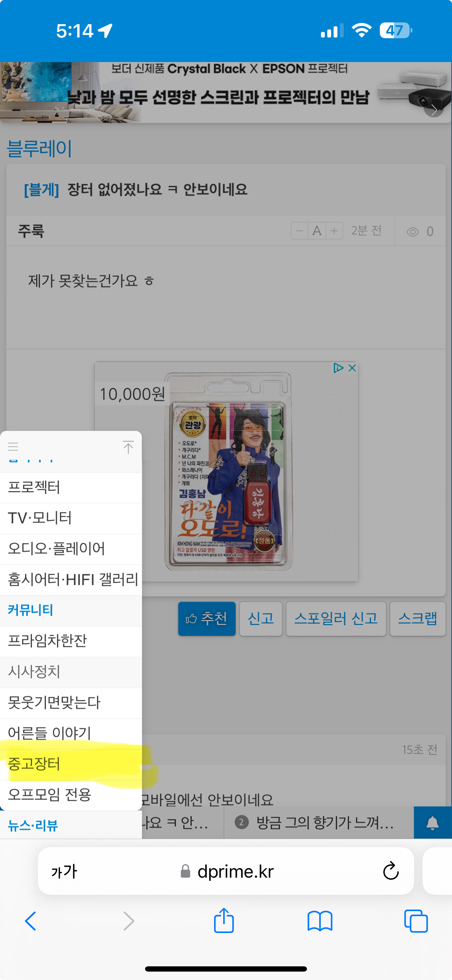This screenshot has width=452, height=980.
Task: Open the 가가 reader options
Action: (64, 871)
